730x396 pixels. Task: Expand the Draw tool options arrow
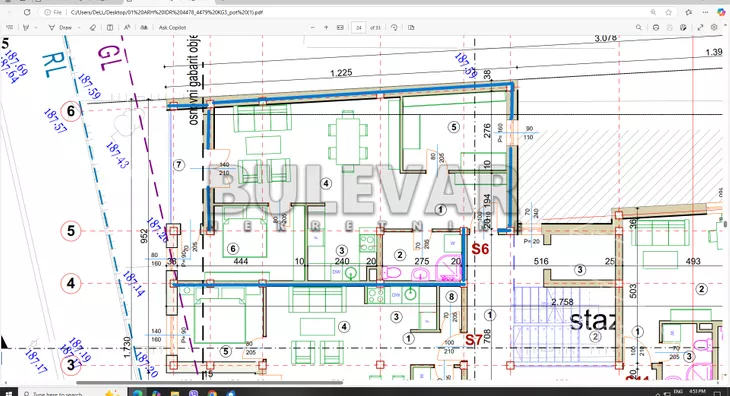(x=79, y=28)
